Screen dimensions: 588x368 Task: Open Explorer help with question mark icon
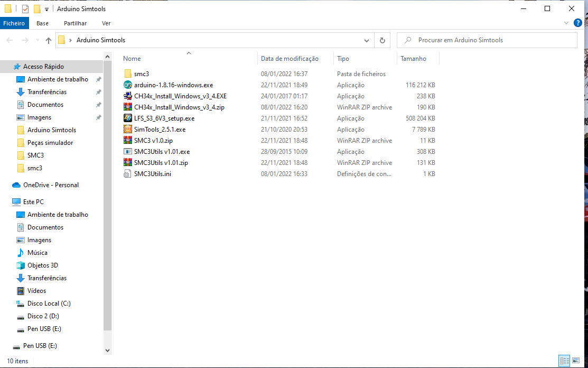click(x=578, y=23)
